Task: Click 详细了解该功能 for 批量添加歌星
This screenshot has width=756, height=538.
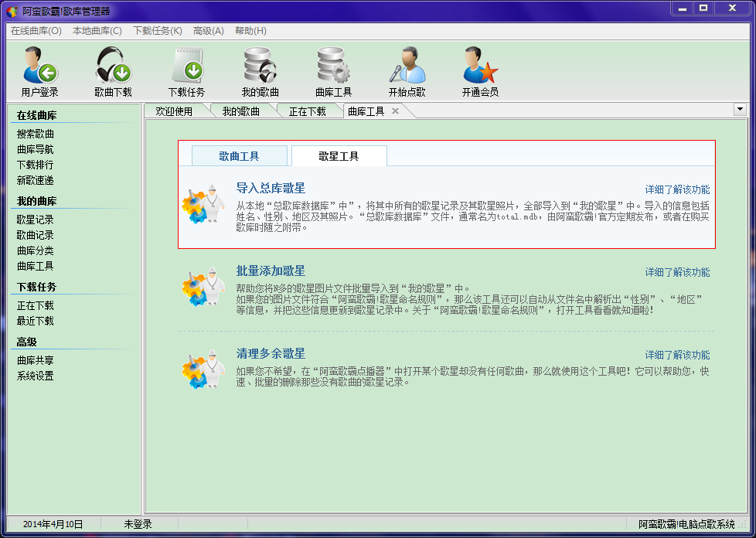Action: coord(677,272)
